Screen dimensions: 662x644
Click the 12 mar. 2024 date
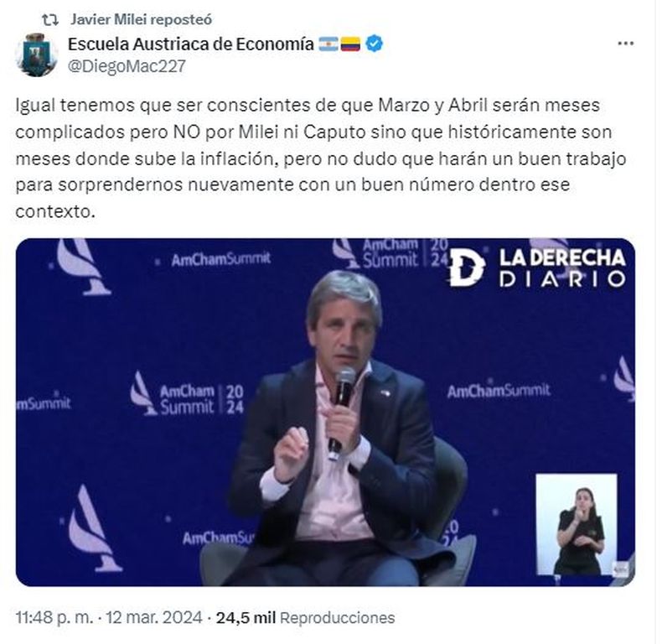coord(154,617)
